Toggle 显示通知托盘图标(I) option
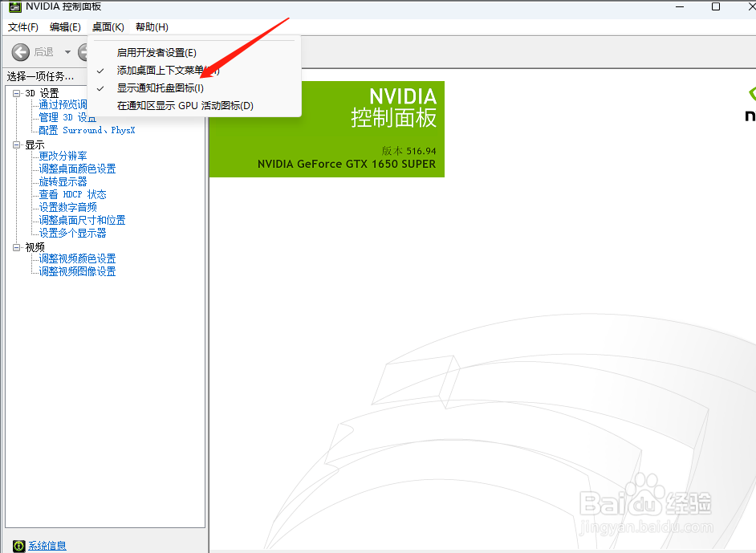 [x=194, y=87]
